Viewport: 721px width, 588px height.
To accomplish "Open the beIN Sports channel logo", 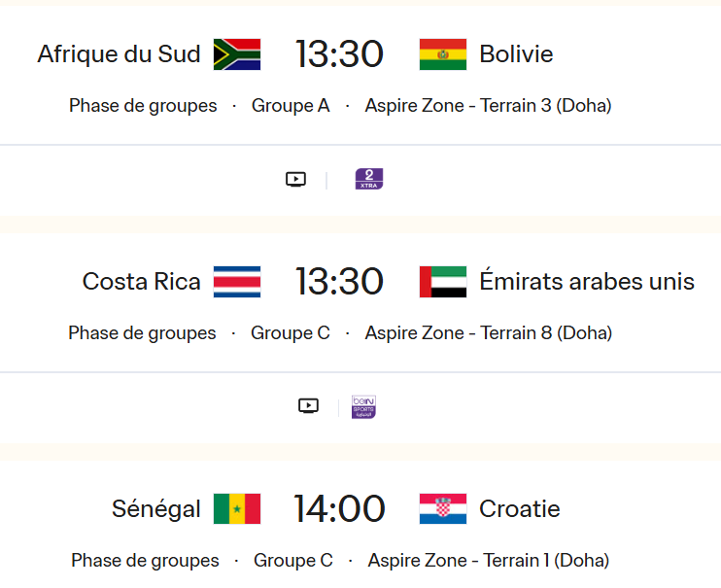I will tap(363, 406).
